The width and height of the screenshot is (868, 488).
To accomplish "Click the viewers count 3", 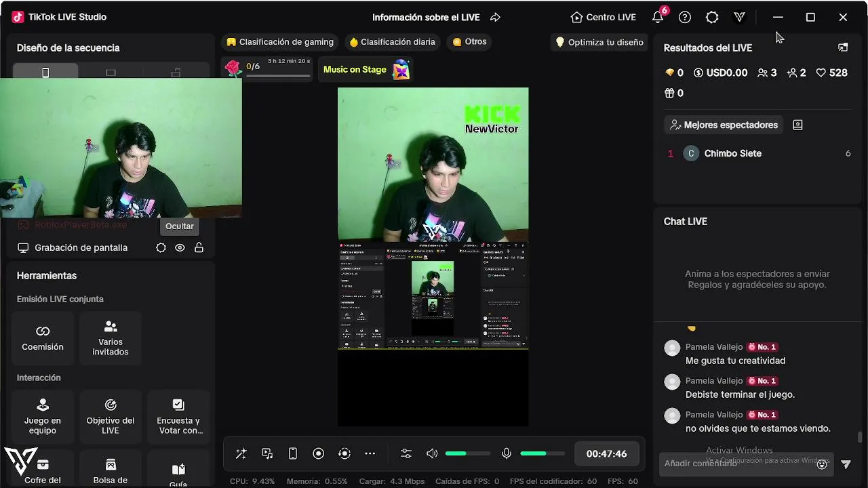I will [767, 73].
